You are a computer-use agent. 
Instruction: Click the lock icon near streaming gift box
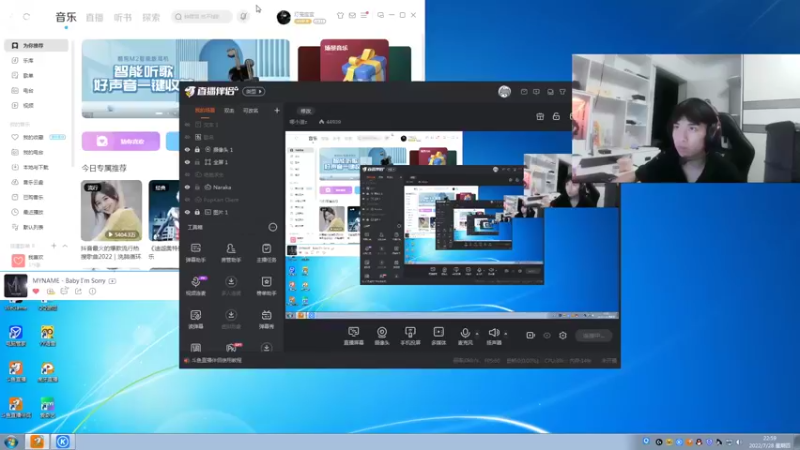point(556,116)
